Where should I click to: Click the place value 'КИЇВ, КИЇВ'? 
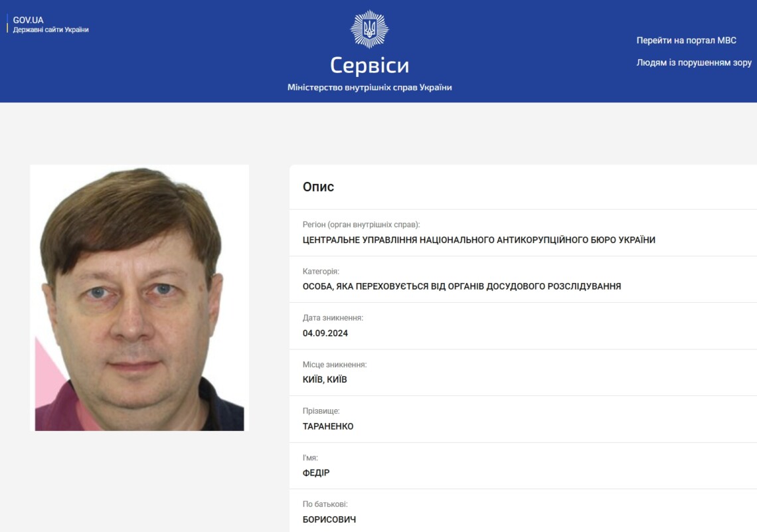coord(325,379)
